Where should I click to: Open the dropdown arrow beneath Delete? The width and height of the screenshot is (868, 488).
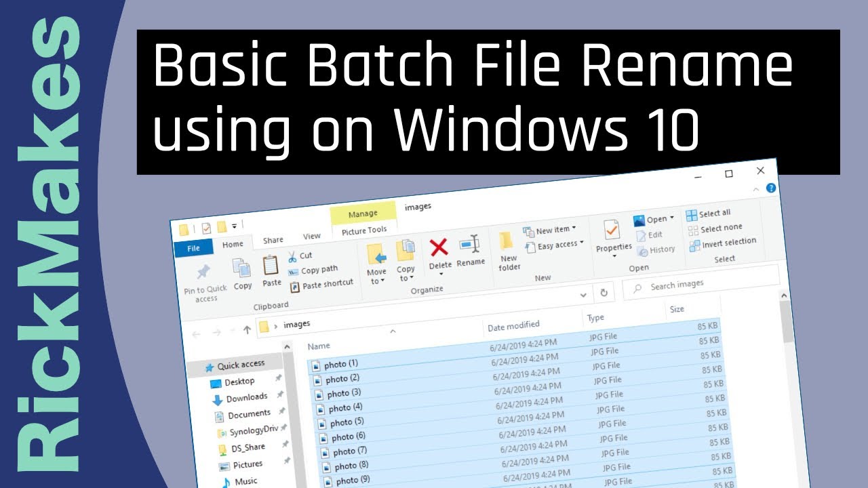pos(441,274)
